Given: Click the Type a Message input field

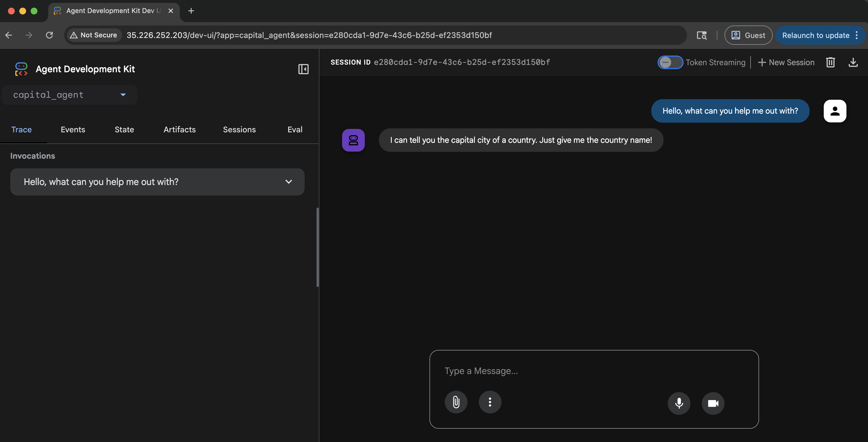Looking at the screenshot, I should click(x=593, y=371).
